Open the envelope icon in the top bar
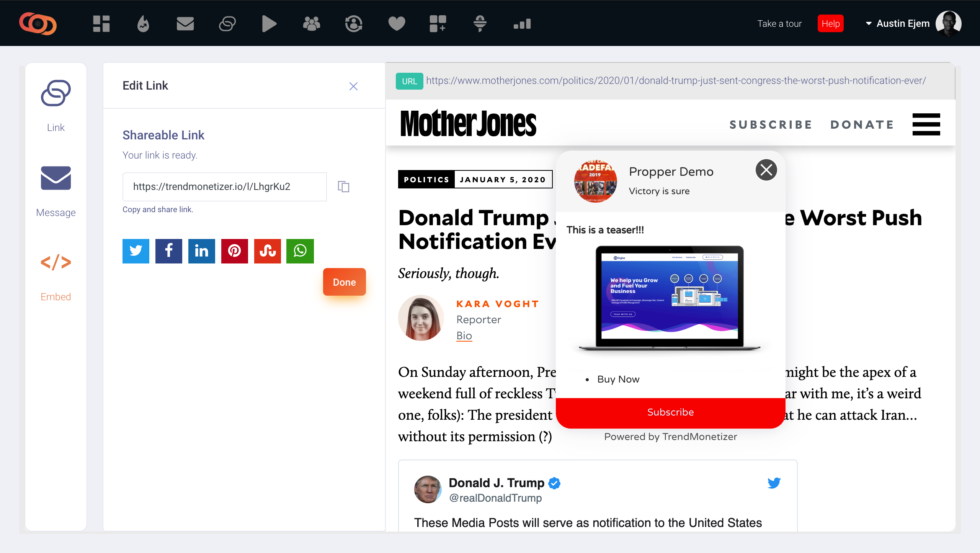 [x=185, y=24]
